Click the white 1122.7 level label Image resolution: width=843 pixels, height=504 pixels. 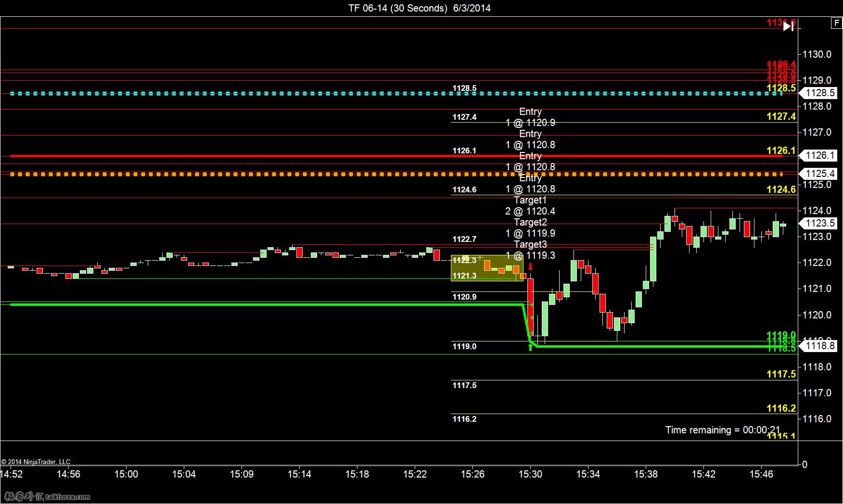point(464,239)
